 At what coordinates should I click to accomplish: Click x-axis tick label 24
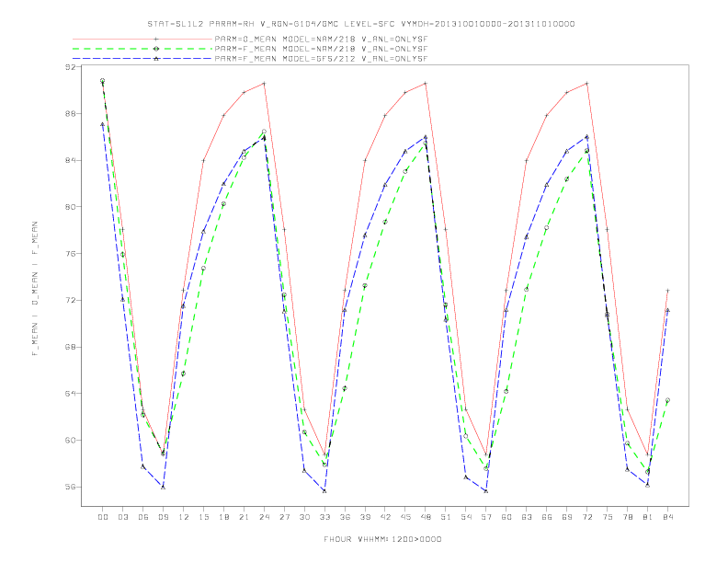click(264, 517)
